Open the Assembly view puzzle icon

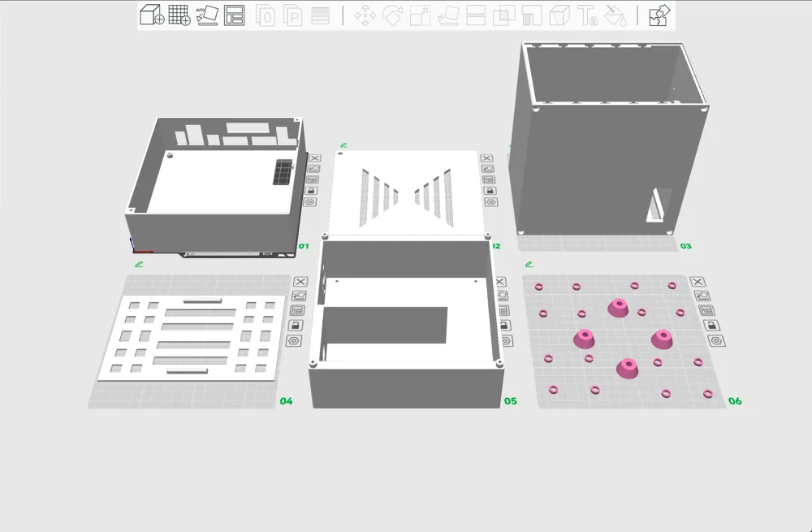659,15
